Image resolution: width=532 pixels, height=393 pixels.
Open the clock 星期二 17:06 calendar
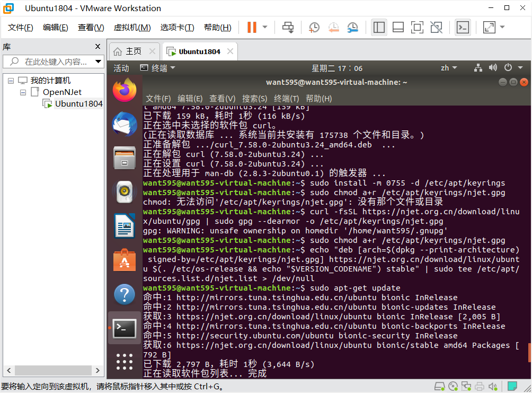pyautogui.click(x=337, y=68)
